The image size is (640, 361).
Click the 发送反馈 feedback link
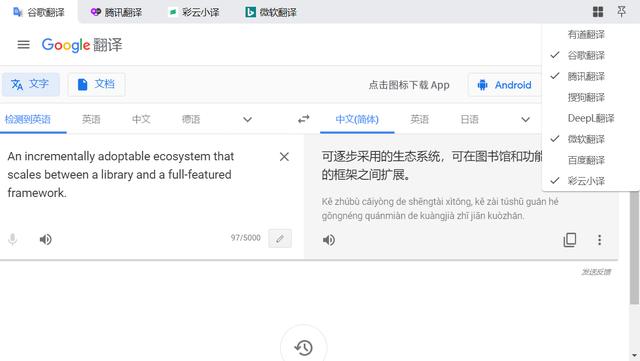[596, 272]
